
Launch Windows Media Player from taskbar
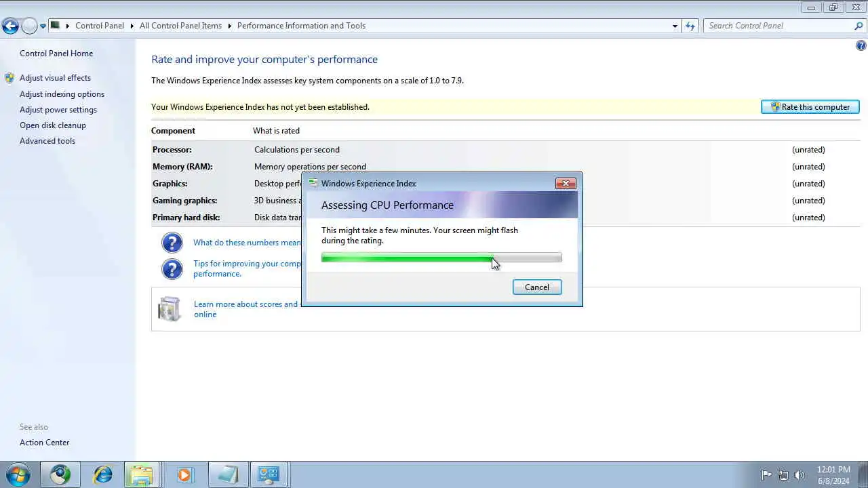point(184,474)
